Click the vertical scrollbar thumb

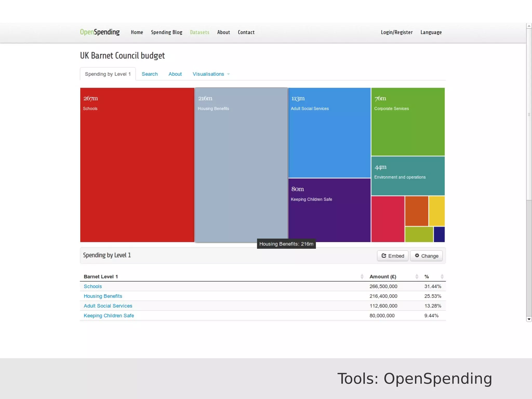[529, 114]
